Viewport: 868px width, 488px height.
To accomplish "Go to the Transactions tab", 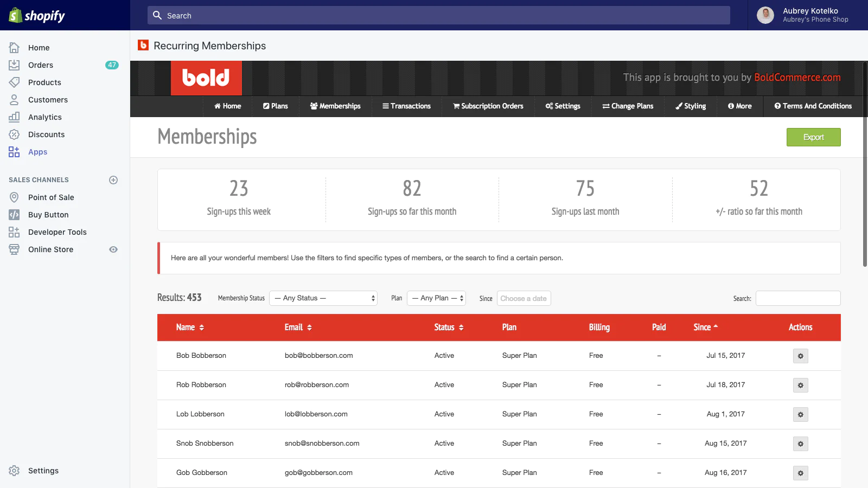I will [406, 106].
